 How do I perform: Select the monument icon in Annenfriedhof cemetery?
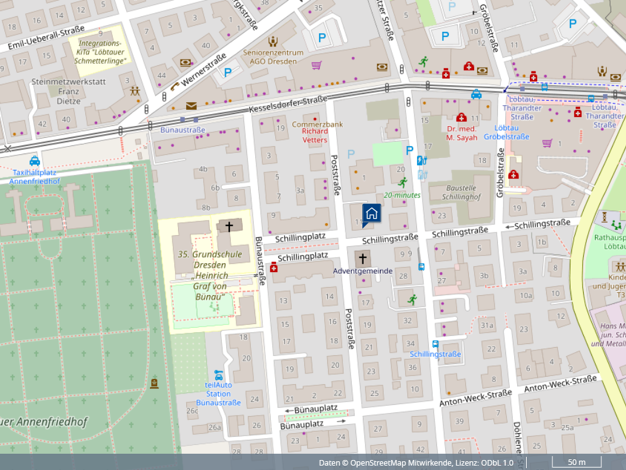coord(154,383)
